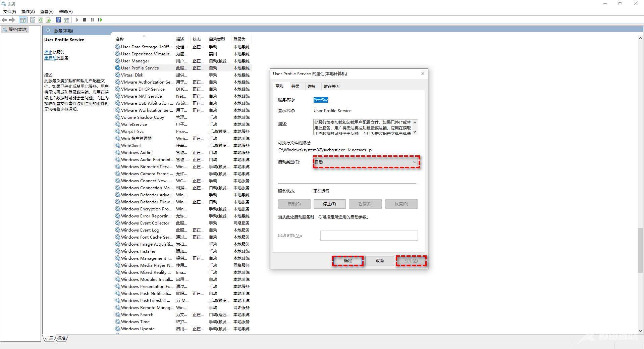
Task: Switch to the 依存关系 tab in properties dialog
Action: tap(331, 87)
